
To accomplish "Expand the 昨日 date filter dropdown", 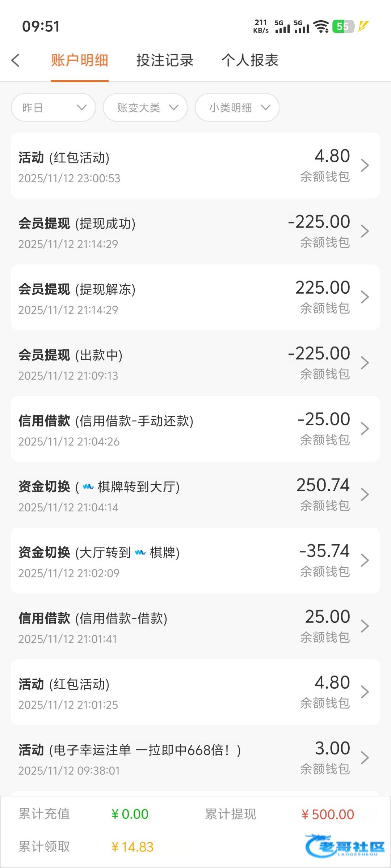I will click(53, 107).
